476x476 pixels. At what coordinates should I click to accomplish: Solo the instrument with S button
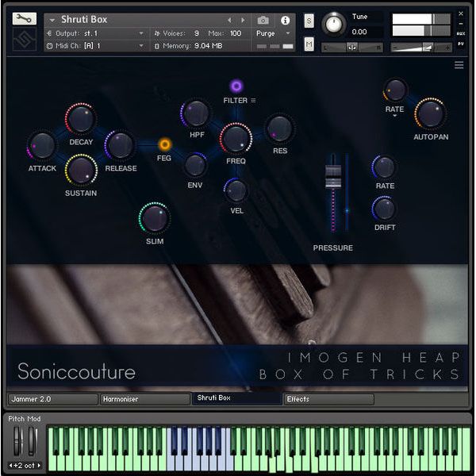point(309,21)
